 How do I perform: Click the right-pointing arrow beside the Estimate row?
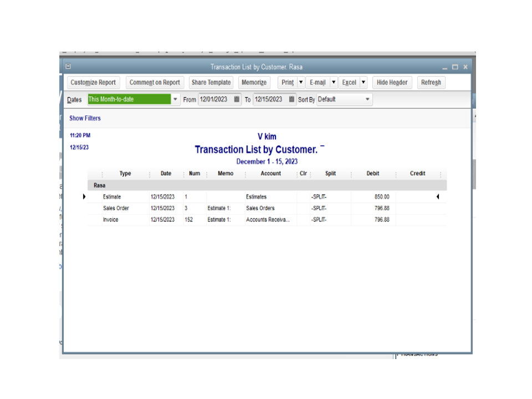point(84,196)
